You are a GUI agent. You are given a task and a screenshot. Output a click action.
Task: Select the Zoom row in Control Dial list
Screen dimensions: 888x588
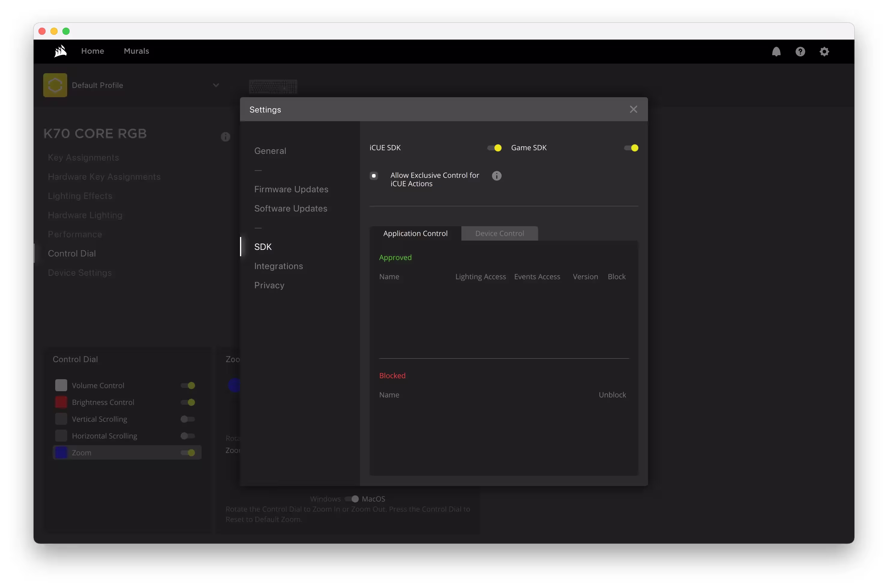127,453
